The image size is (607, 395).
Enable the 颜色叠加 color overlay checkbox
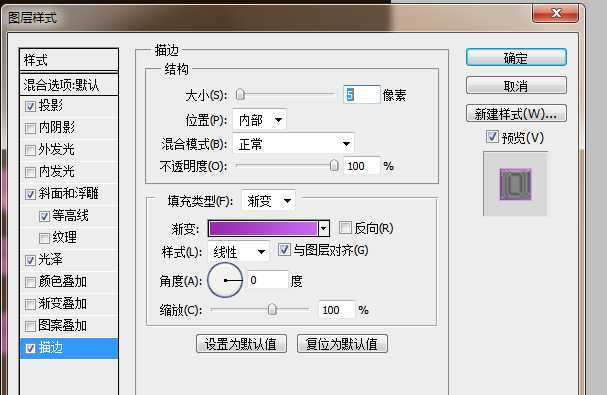tap(30, 282)
